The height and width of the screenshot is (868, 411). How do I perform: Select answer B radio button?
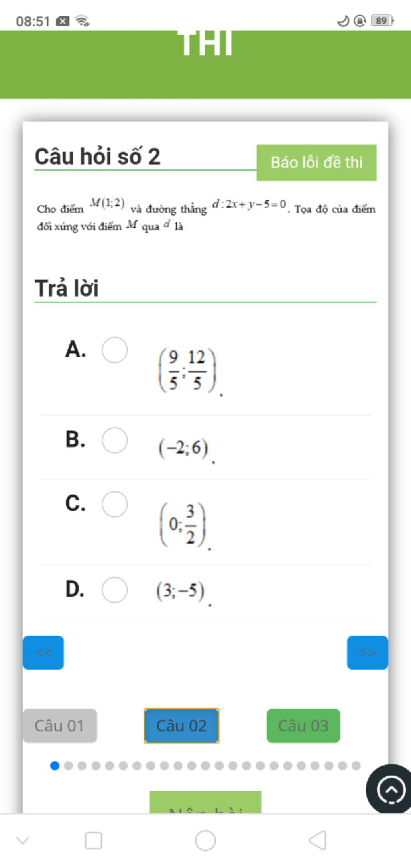tap(115, 440)
